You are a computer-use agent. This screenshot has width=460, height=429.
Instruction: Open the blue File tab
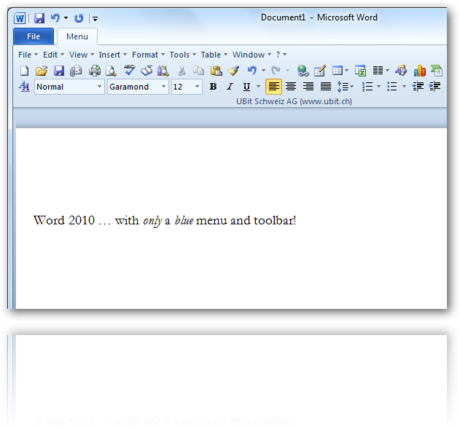pos(33,36)
